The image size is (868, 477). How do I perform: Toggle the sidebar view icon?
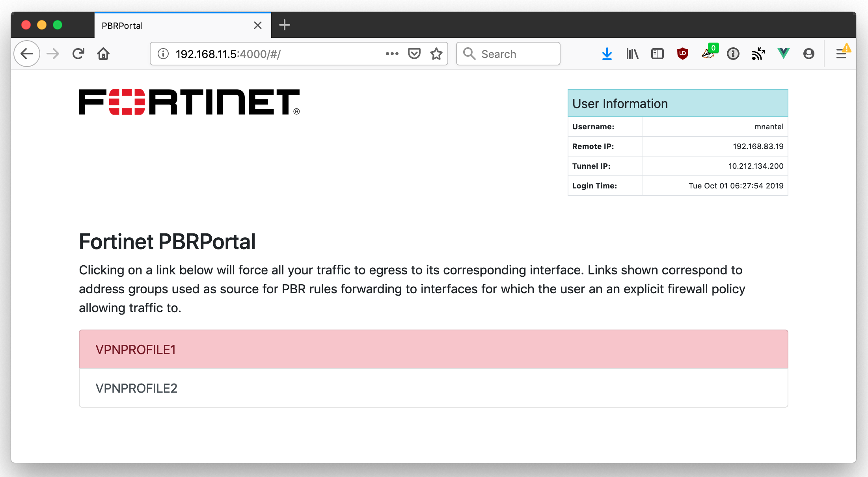658,54
